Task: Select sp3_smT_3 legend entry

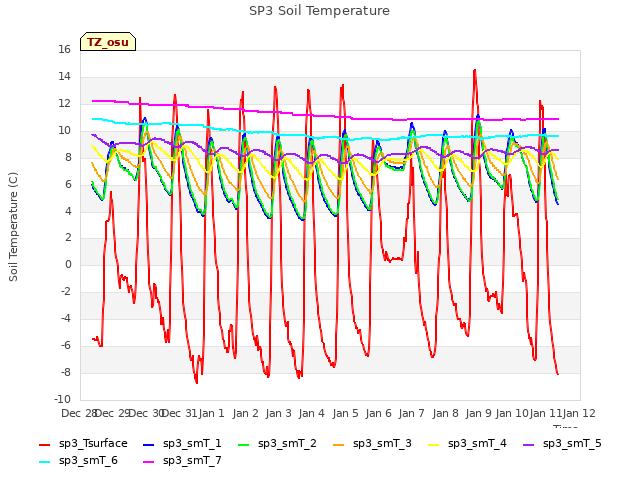Action: (x=372, y=443)
